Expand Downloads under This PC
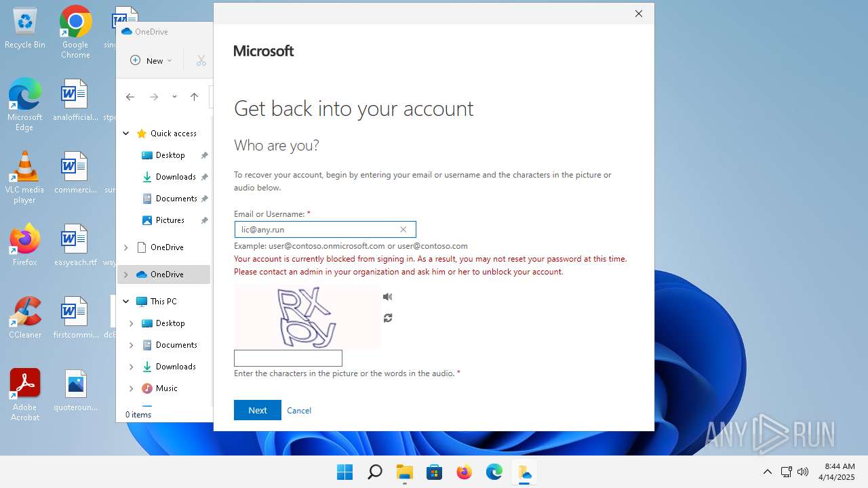Image resolution: width=868 pixels, height=488 pixels. [x=132, y=367]
